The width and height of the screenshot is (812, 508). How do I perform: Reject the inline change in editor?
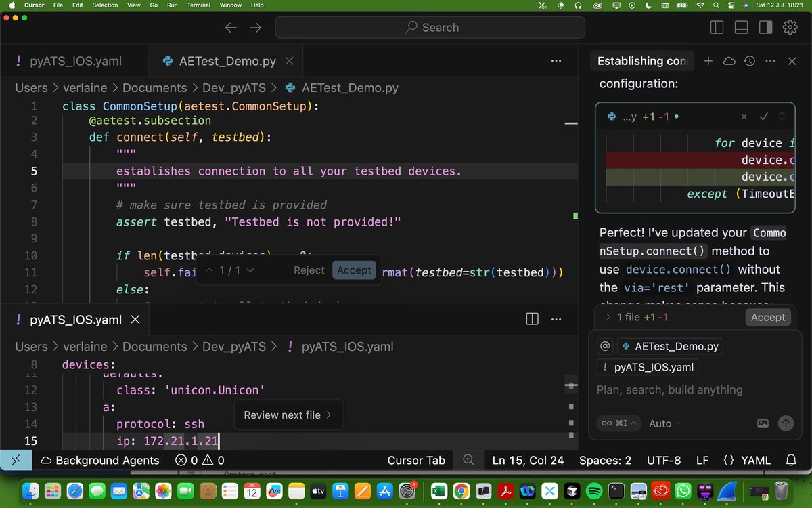(309, 270)
